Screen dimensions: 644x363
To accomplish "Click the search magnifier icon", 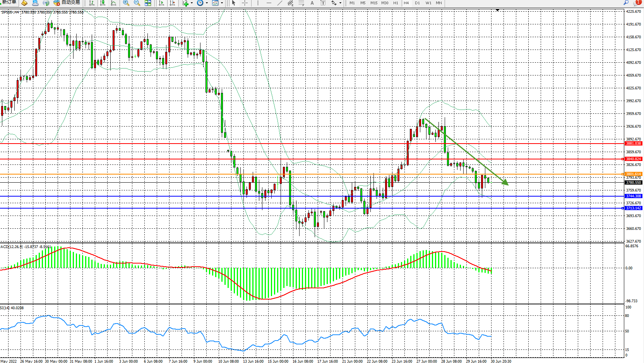I will [626, 3].
